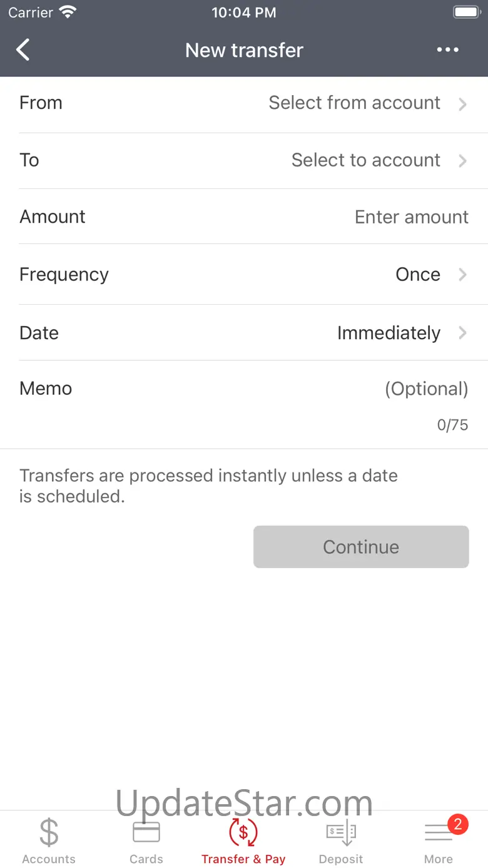The image size is (488, 868).
Task: Switch to the Deposit tab label
Action: point(341,859)
